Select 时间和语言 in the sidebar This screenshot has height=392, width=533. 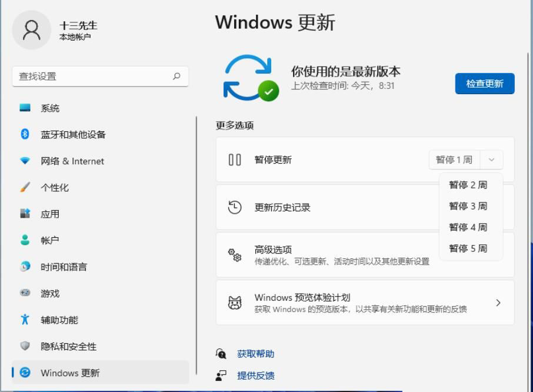point(64,267)
